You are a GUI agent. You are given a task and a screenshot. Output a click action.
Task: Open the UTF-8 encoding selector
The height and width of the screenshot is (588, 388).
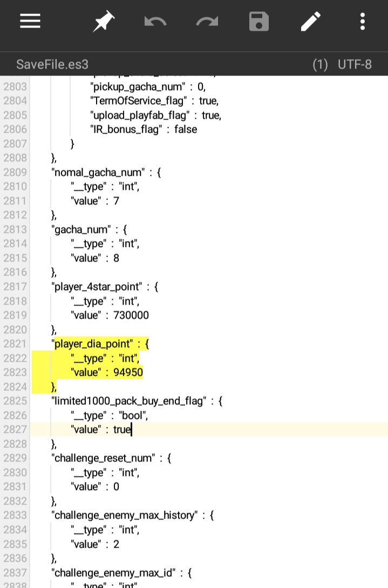[355, 65]
